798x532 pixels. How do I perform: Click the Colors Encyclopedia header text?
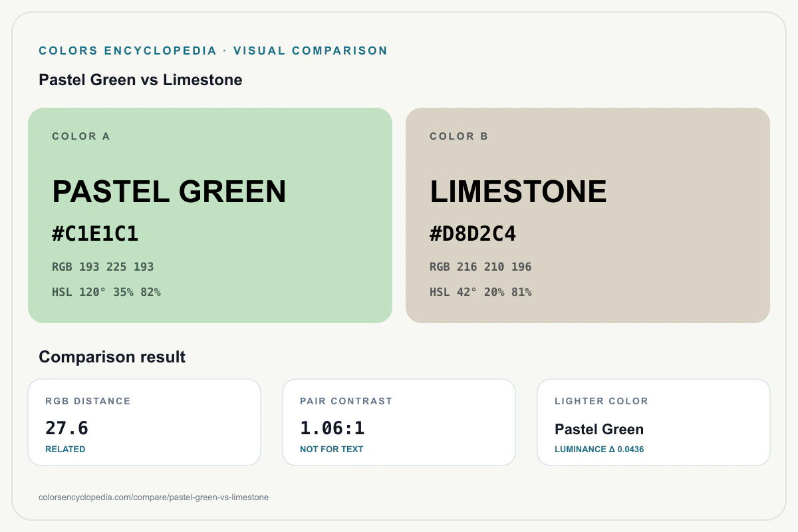(x=213, y=51)
